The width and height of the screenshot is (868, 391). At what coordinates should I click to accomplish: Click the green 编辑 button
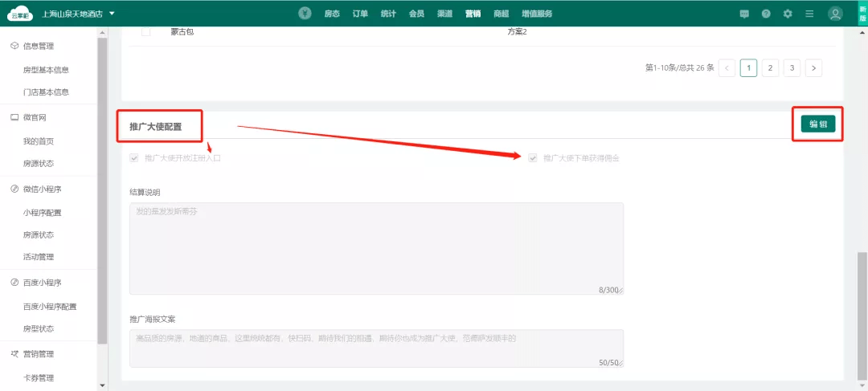coord(817,124)
